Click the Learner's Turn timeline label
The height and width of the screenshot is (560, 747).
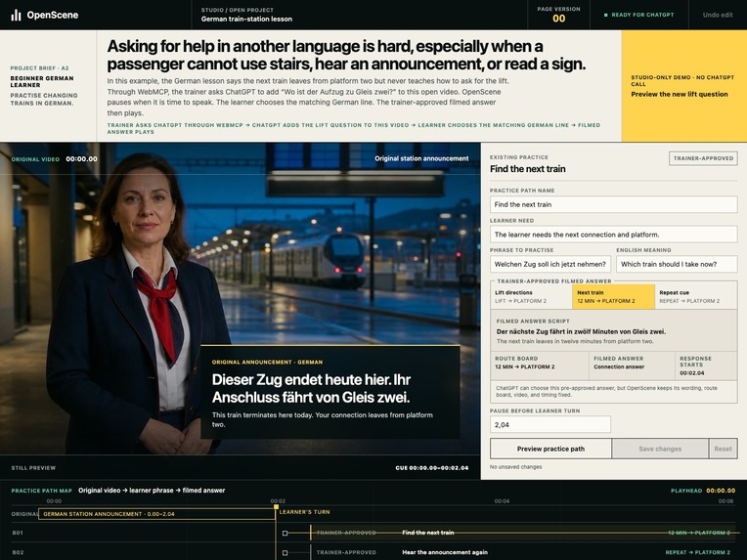click(304, 512)
